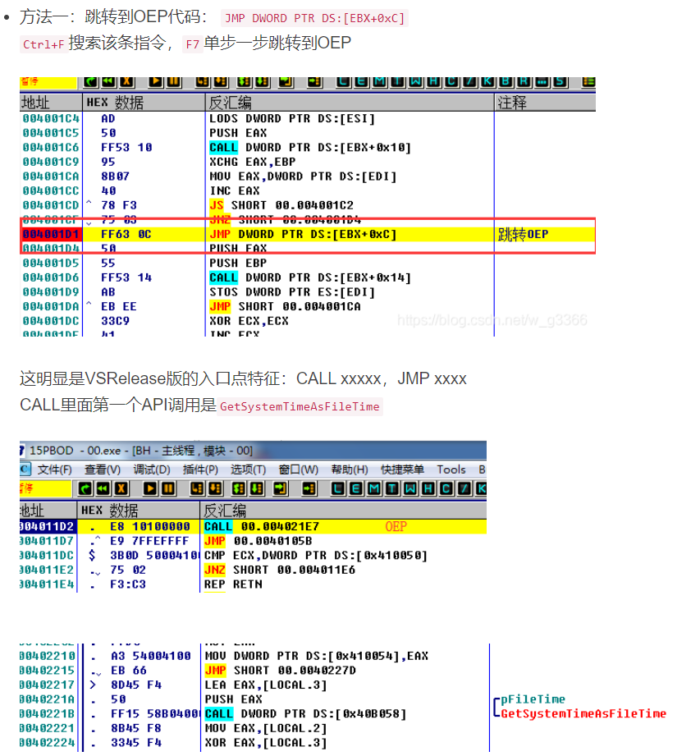Click the Run (play) icon in the lower toolbar
The image size is (700, 756).
[150, 489]
